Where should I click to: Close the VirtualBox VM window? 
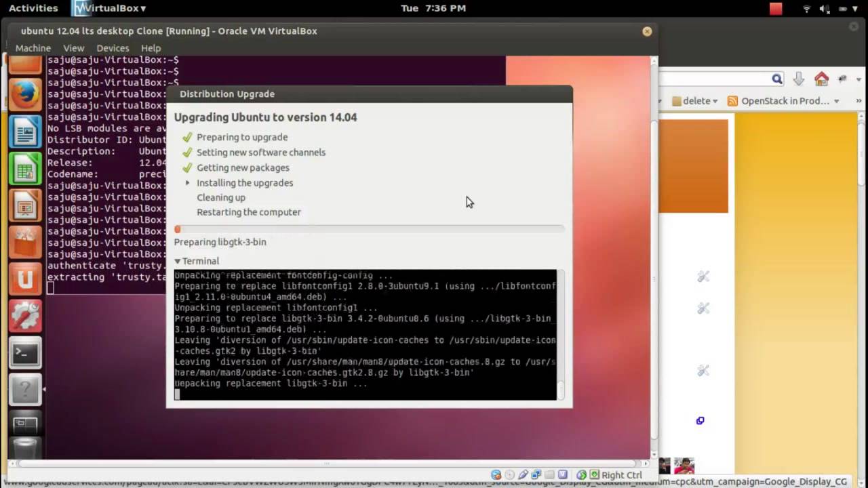[647, 31]
